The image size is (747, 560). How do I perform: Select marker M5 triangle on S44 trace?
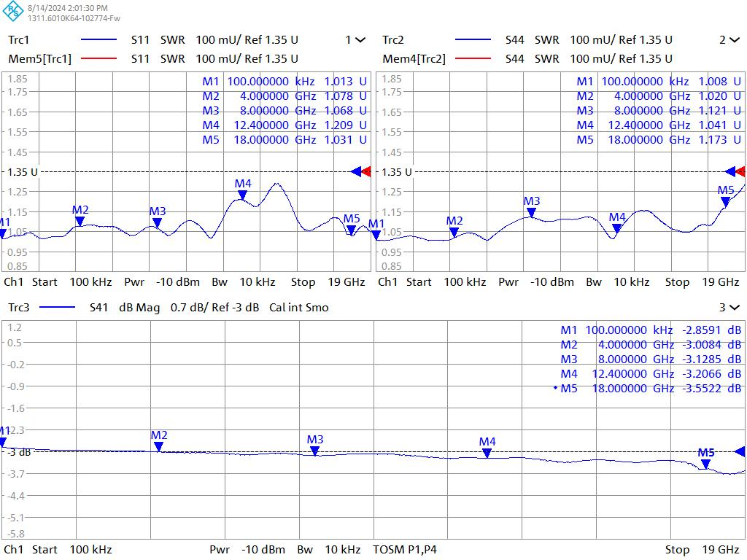[726, 202]
